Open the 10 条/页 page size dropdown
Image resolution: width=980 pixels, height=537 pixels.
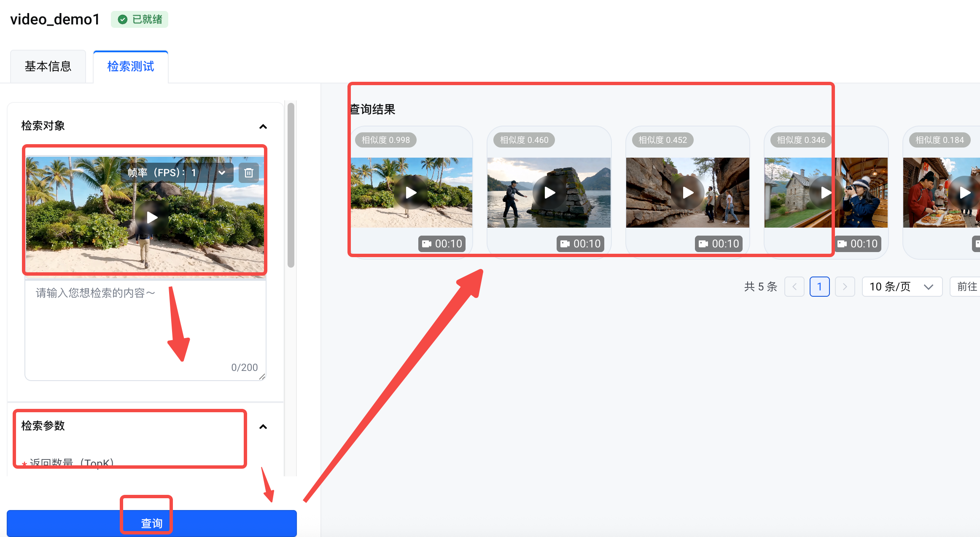(x=902, y=287)
